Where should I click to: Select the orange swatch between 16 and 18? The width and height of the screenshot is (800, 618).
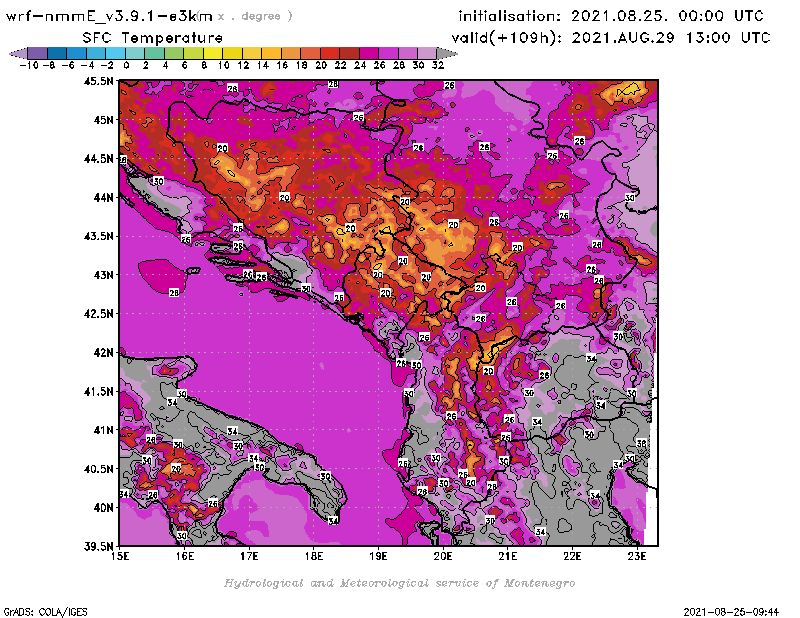(290, 53)
